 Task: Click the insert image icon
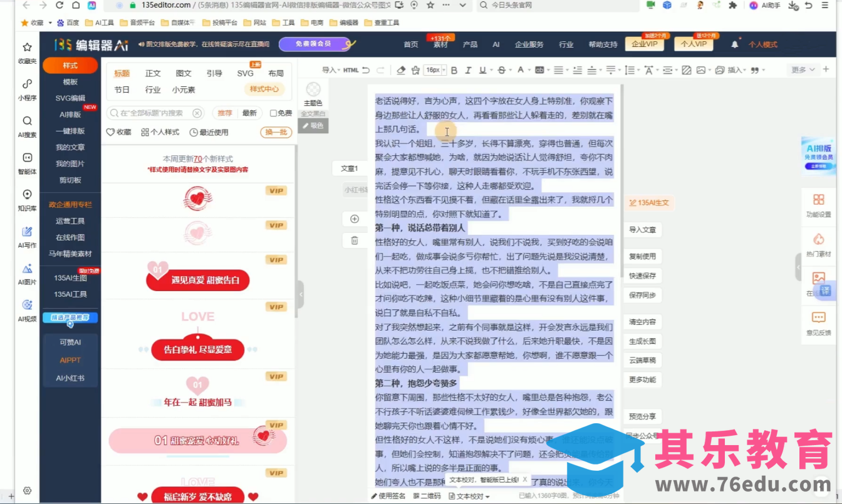(701, 69)
